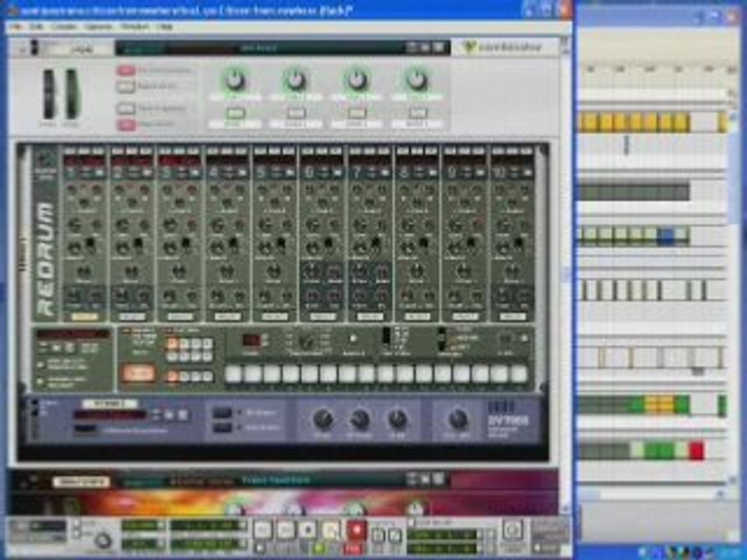Click the transport Play button

pos(331,530)
